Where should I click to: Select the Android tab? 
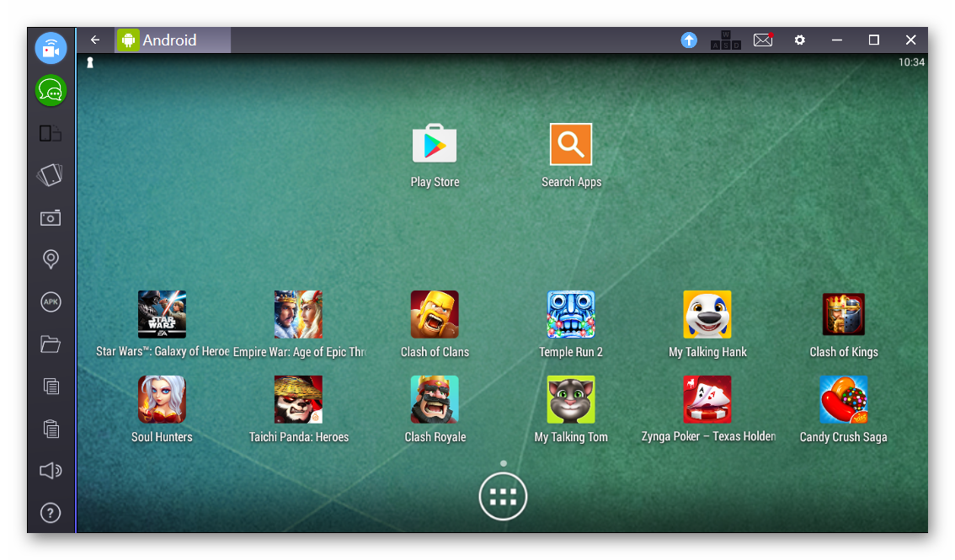[x=173, y=40]
